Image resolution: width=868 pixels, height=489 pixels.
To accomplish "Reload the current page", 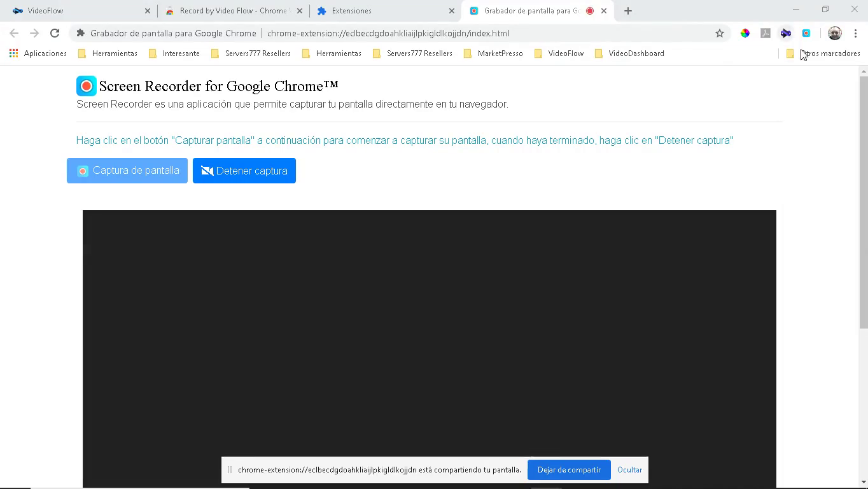I will 55,33.
